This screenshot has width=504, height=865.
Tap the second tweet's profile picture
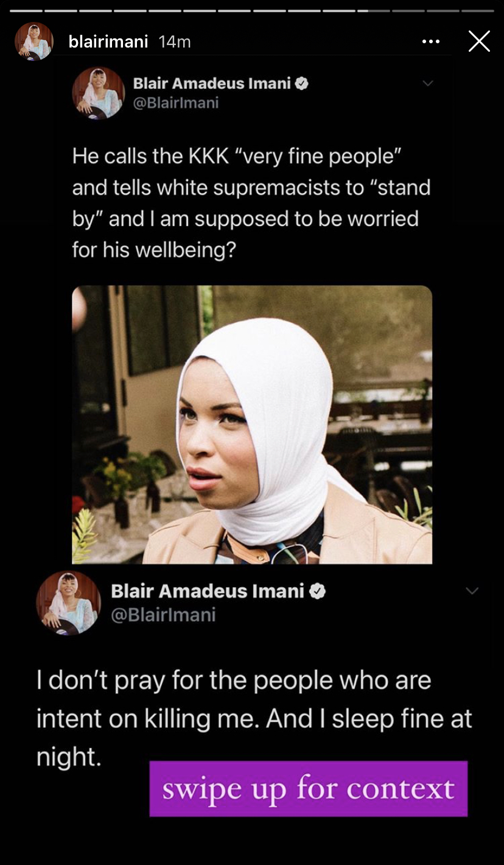[69, 603]
